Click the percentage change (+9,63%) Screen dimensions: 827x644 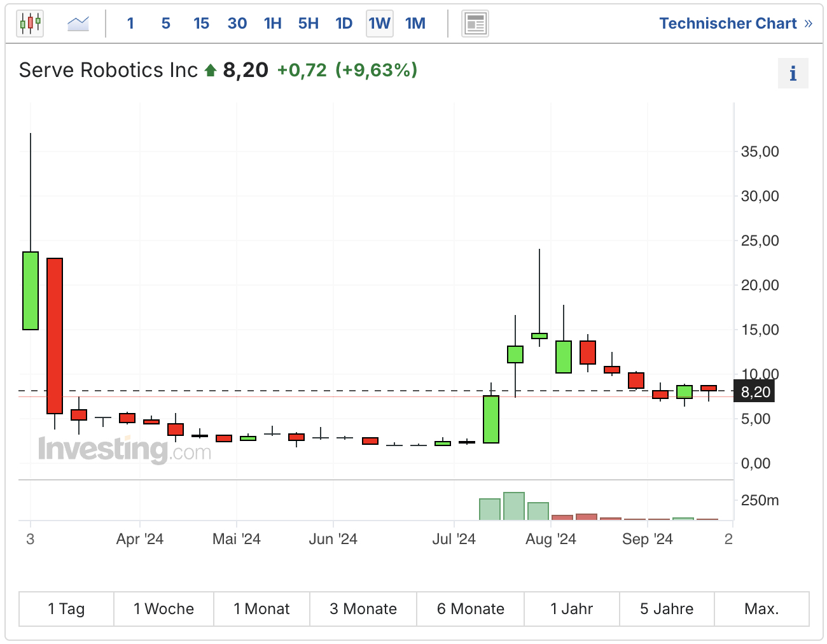coord(377,70)
